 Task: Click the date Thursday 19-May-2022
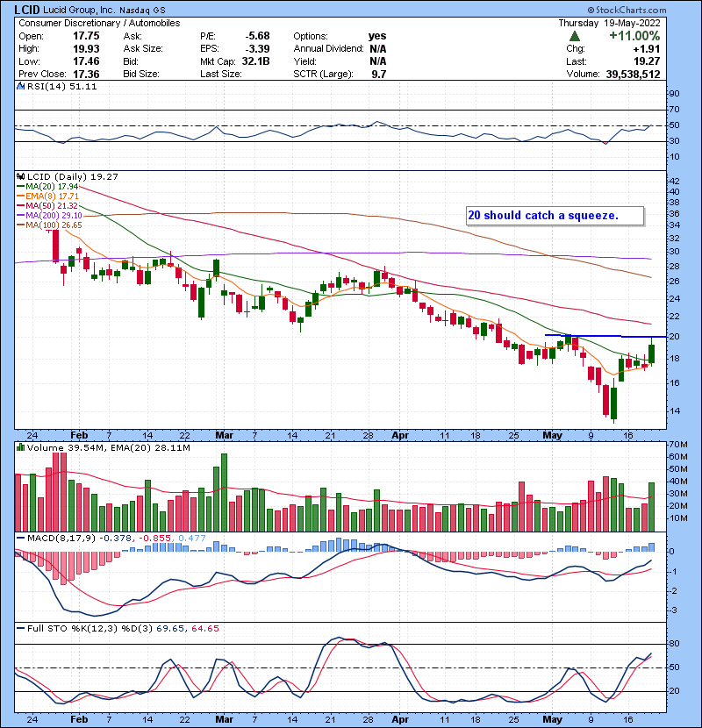click(x=609, y=23)
